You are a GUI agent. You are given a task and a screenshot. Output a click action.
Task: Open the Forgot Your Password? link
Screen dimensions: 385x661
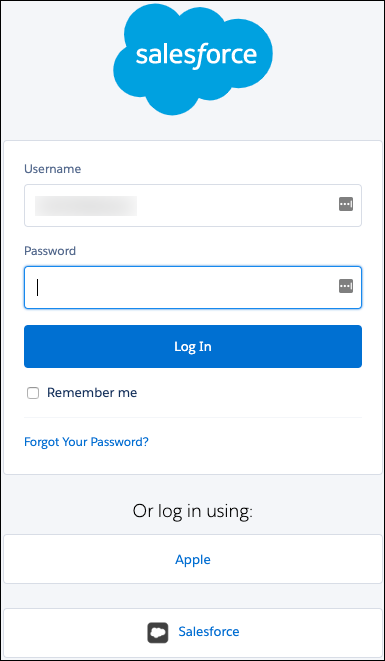point(86,442)
